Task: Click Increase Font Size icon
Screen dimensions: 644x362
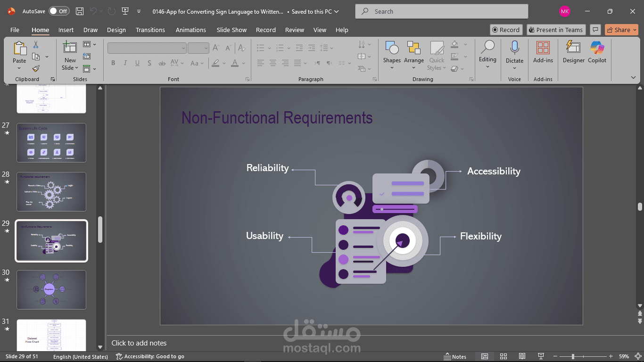Action: click(x=215, y=48)
